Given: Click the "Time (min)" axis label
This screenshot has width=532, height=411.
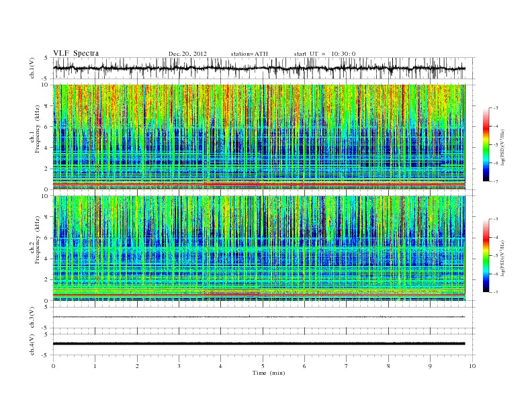Looking at the screenshot, I should [269, 373].
